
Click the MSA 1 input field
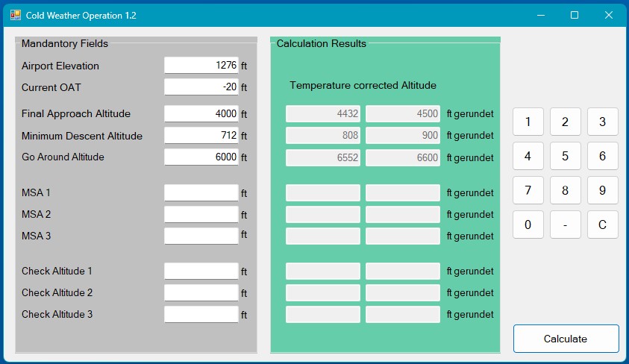[201, 193]
